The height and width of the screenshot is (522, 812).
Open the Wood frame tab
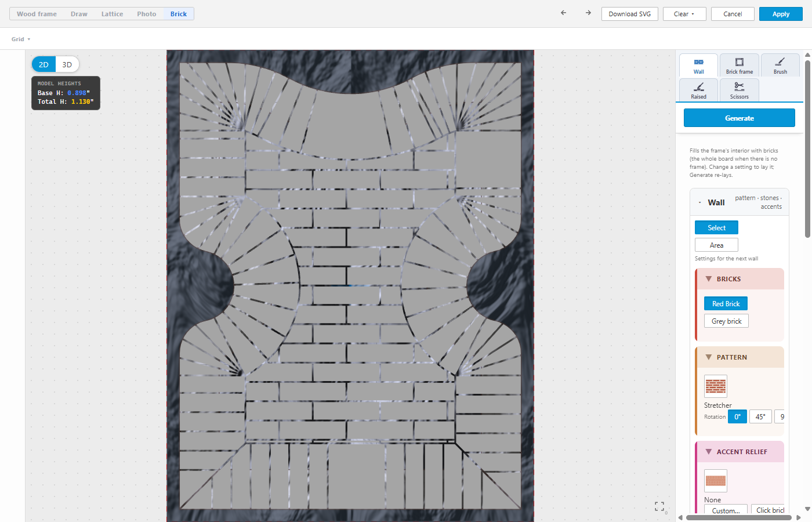coord(37,14)
